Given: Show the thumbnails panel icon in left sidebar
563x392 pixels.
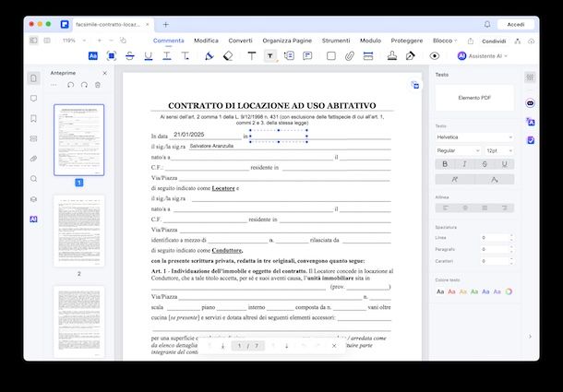Looking at the screenshot, I should [x=34, y=78].
